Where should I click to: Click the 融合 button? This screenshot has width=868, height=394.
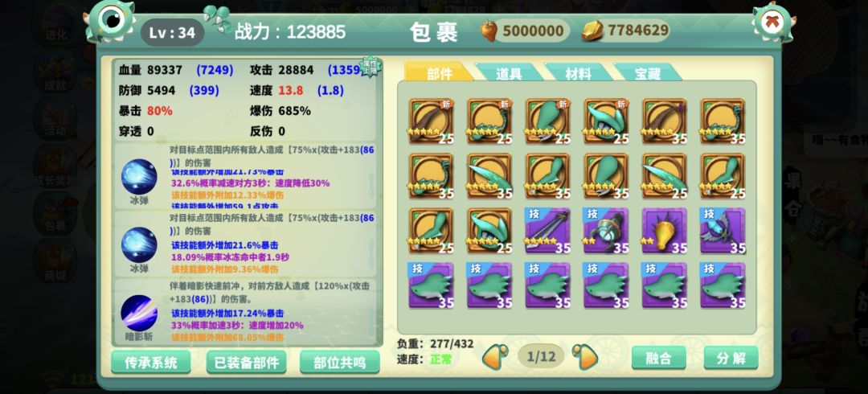(x=659, y=358)
